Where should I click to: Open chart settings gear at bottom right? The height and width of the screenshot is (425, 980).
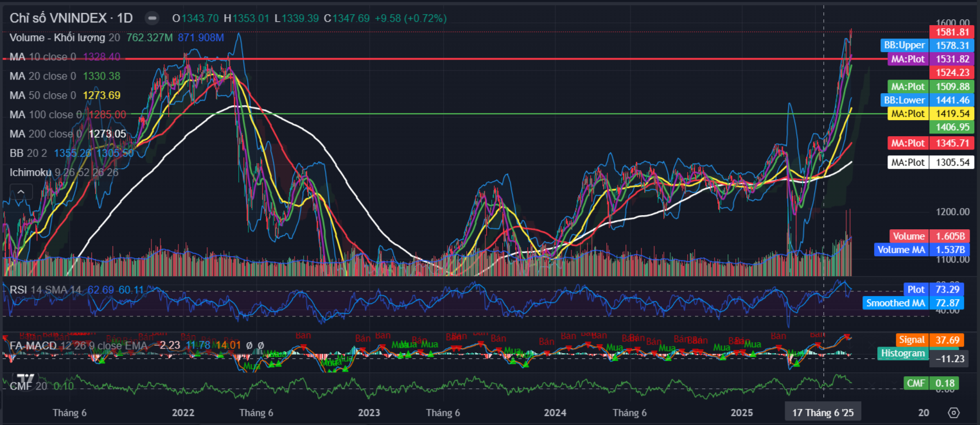click(954, 412)
